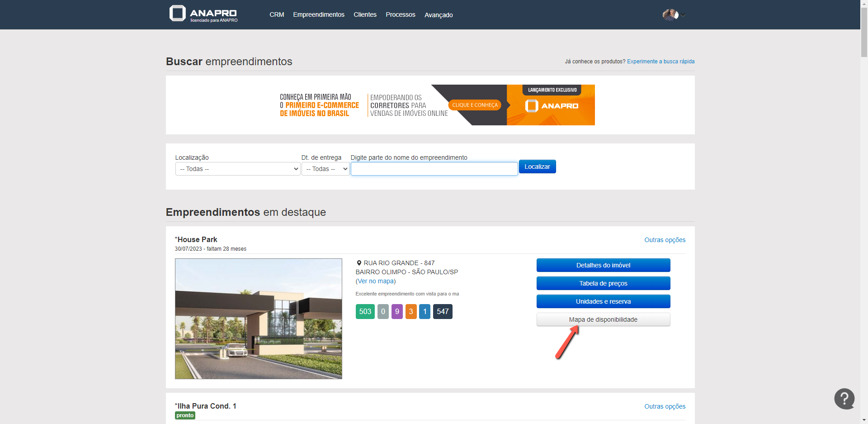Viewport: 868px width, 424px height.
Task: Click the ANAPRO logo in header
Action: pos(203,14)
